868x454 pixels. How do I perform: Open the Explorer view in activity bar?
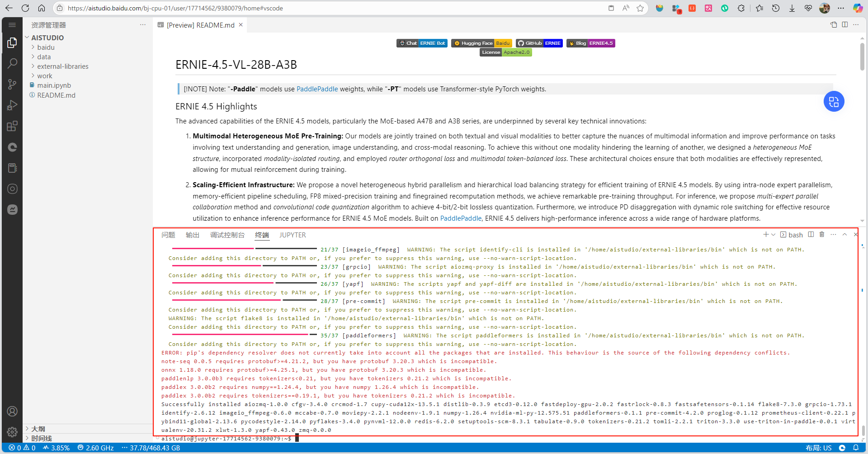click(12, 43)
